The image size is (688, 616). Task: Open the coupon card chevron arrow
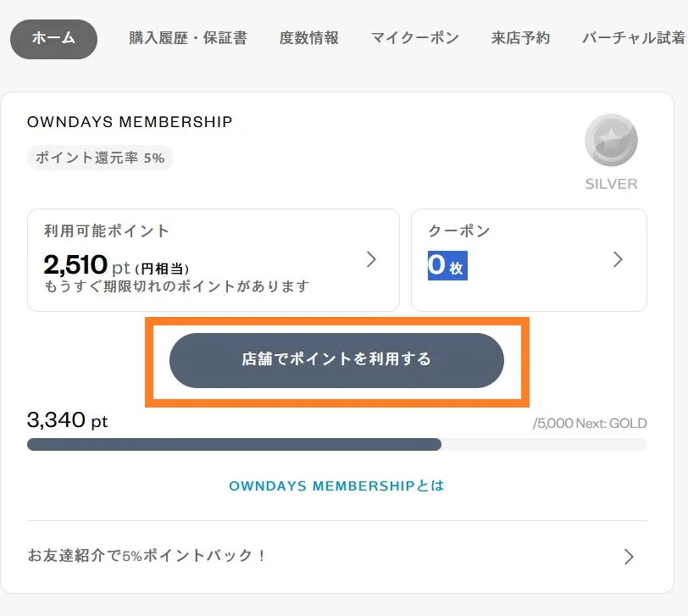click(x=618, y=259)
